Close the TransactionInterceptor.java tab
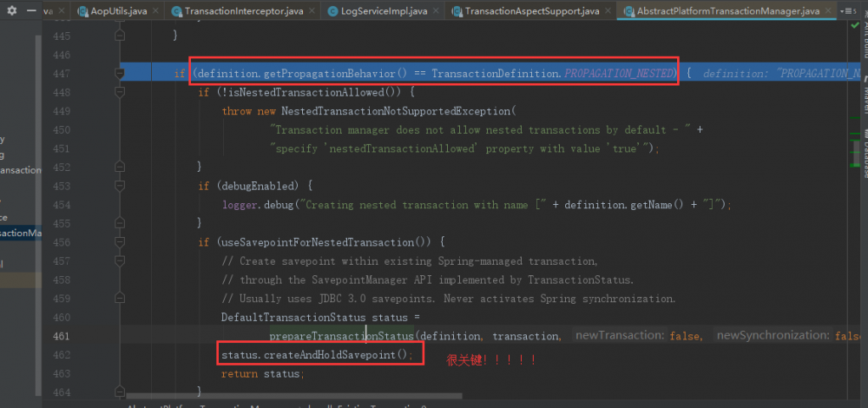The width and height of the screenshot is (868, 408). (312, 10)
